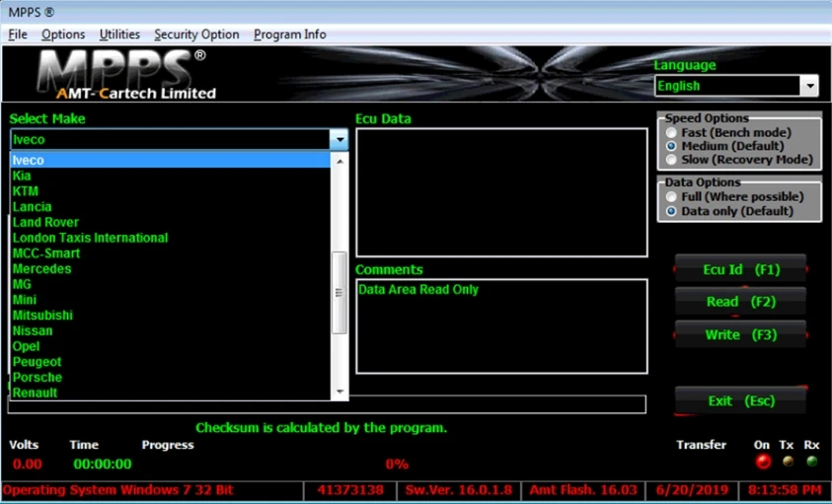832x504 pixels.
Task: Click the Time value 00:00:00
Action: pos(103,465)
